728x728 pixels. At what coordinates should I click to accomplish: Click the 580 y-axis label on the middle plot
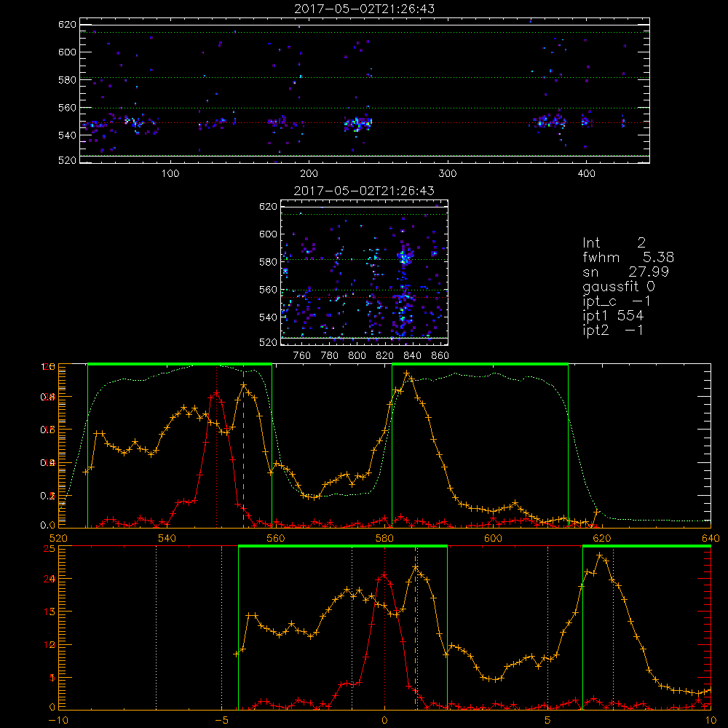click(x=268, y=262)
